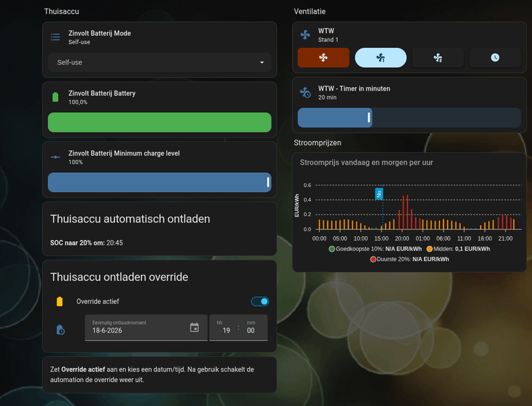Click the 'Zinvolt Batterij Battery' title

(x=102, y=93)
